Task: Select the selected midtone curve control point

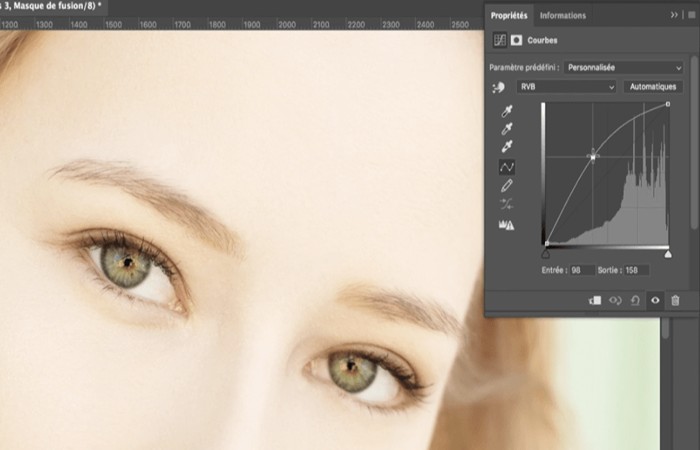Action: click(593, 157)
